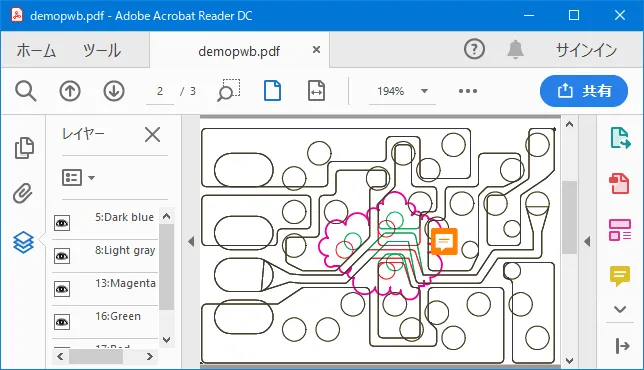Click サインイン sign in
This screenshot has width=644, height=370.
pos(586,50)
